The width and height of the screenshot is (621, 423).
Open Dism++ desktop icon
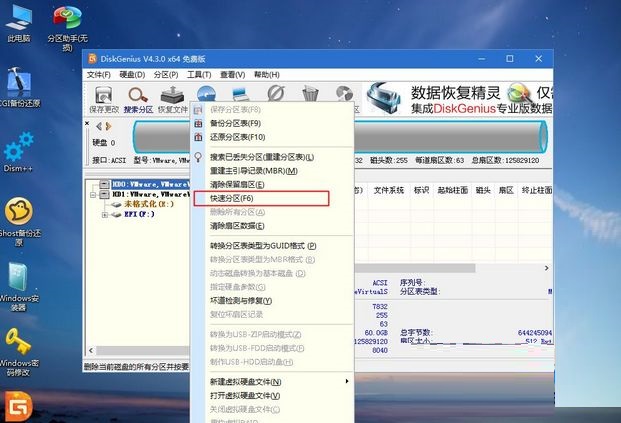[18, 152]
